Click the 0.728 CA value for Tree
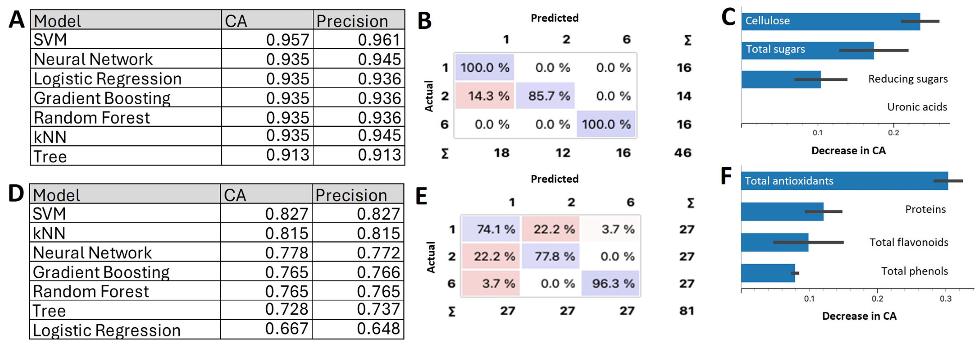The height and width of the screenshot is (346, 980). [x=286, y=309]
